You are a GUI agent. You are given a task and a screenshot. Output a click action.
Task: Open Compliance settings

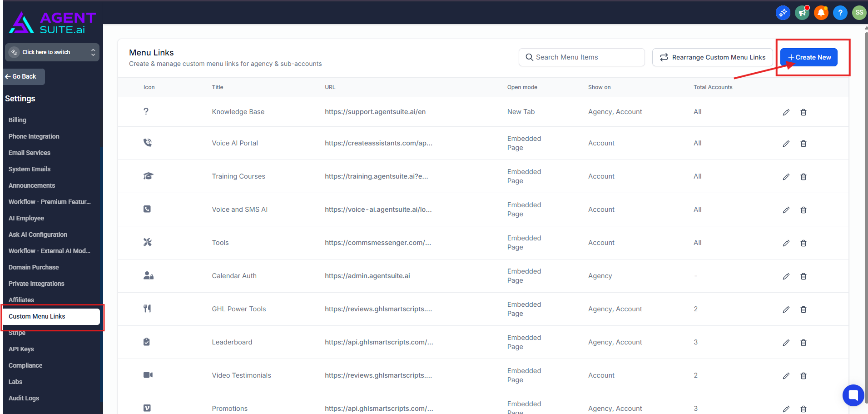point(25,365)
